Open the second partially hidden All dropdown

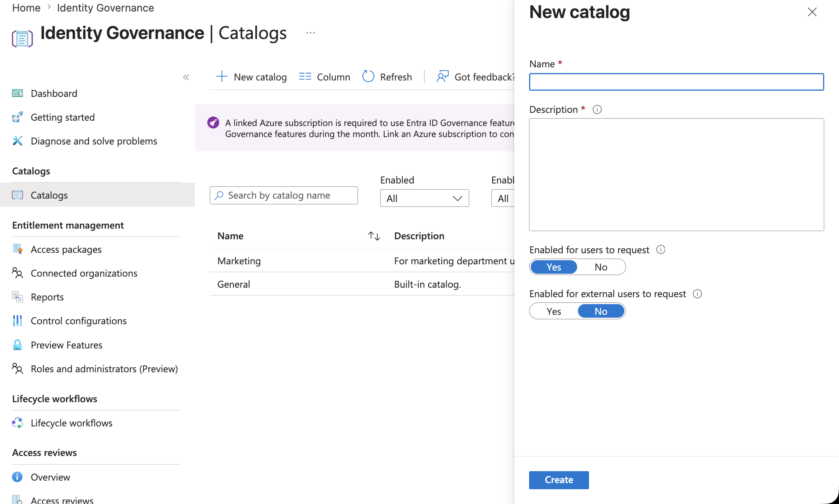point(503,198)
